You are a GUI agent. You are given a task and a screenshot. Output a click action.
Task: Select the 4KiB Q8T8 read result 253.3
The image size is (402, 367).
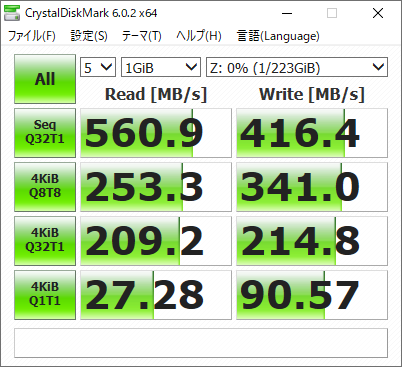point(156,187)
